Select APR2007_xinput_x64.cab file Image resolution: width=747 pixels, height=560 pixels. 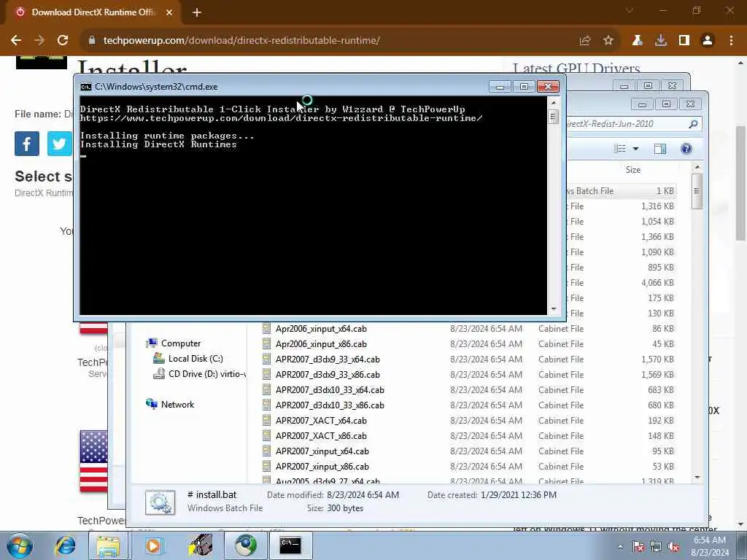point(322,451)
